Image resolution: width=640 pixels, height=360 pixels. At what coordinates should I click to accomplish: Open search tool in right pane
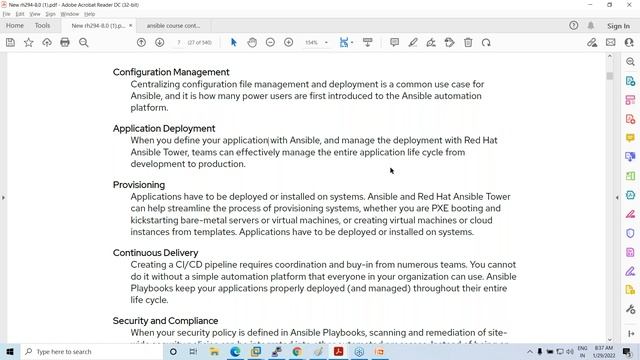tap(630, 62)
